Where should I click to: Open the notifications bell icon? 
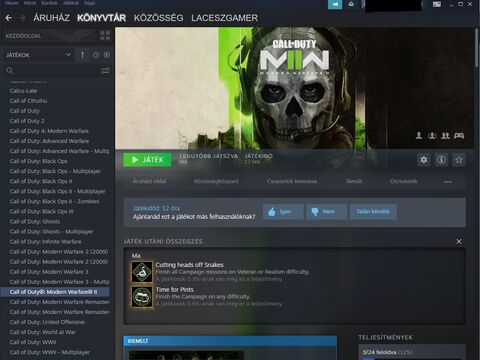pyautogui.click(x=351, y=4)
